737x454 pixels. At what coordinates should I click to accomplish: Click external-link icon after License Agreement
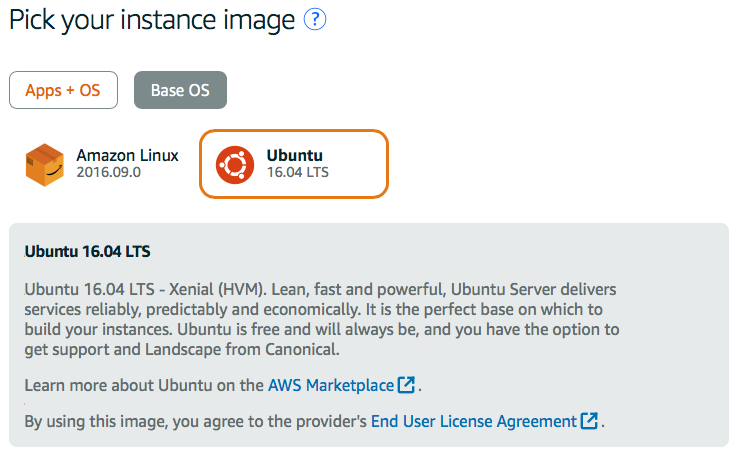(589, 421)
